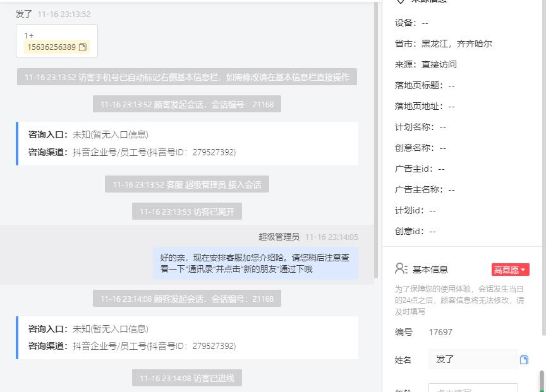The image size is (546, 392).
Task: Click the 好的亲 agent reply bubble
Action: (255, 263)
